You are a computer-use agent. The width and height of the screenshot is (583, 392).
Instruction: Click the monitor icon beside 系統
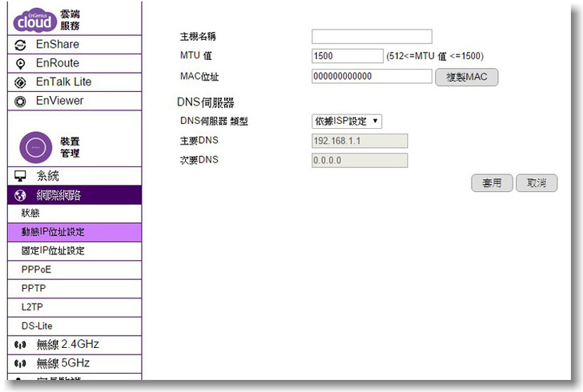click(21, 176)
